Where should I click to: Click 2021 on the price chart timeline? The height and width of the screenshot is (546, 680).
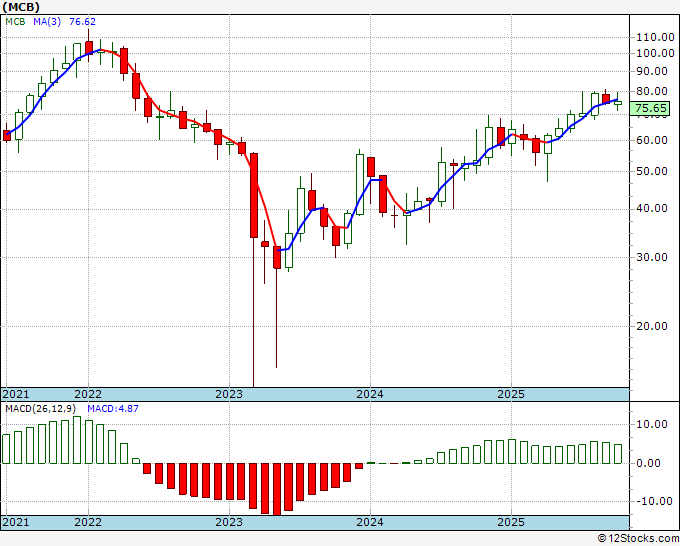click(16, 394)
